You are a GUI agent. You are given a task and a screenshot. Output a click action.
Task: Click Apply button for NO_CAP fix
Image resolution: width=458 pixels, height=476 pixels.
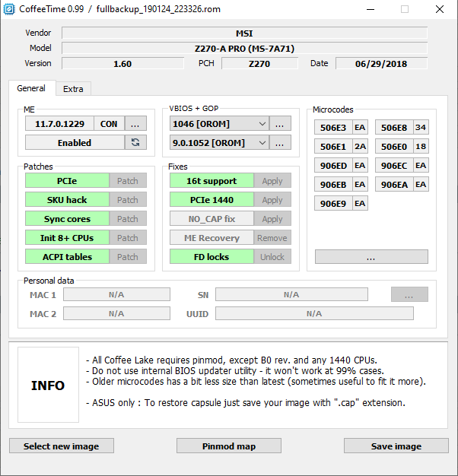click(x=272, y=218)
